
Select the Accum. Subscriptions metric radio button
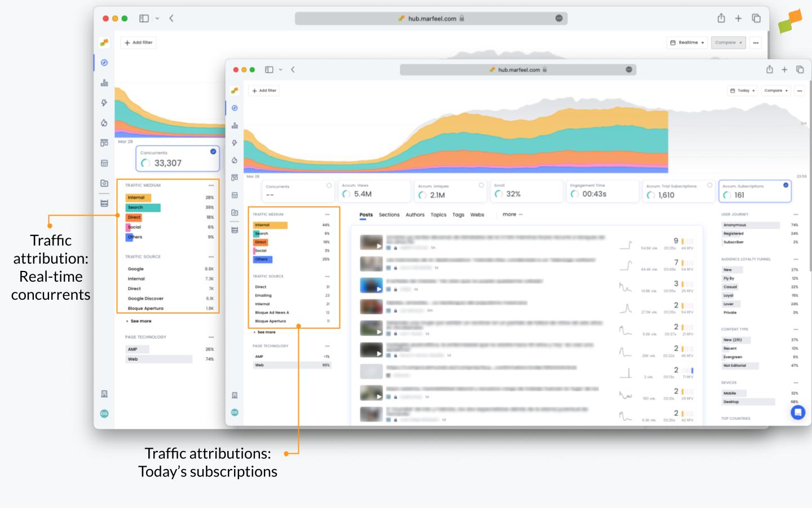(x=784, y=185)
